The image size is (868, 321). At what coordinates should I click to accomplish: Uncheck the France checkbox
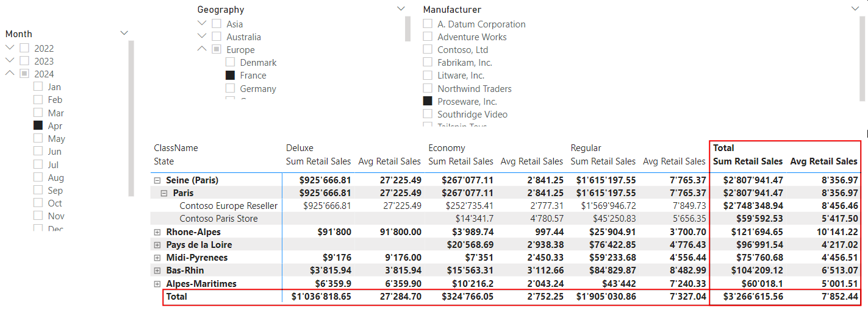[230, 76]
